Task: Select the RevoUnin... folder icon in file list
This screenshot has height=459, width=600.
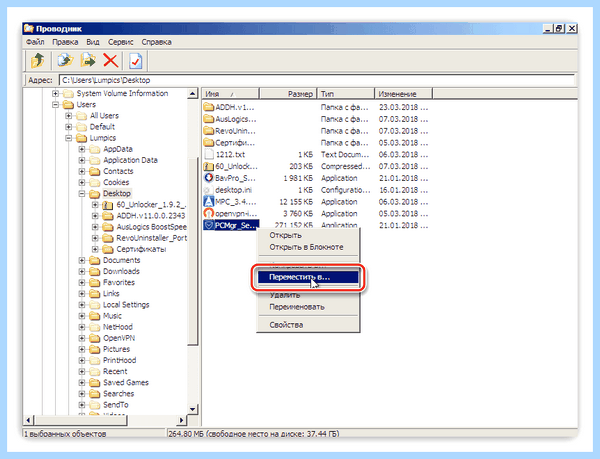Action: 209,131
